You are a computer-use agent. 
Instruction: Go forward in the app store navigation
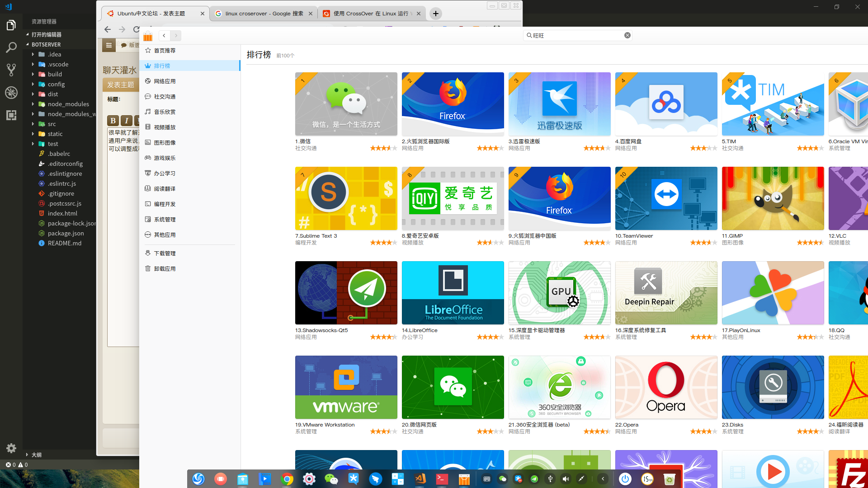pos(176,35)
